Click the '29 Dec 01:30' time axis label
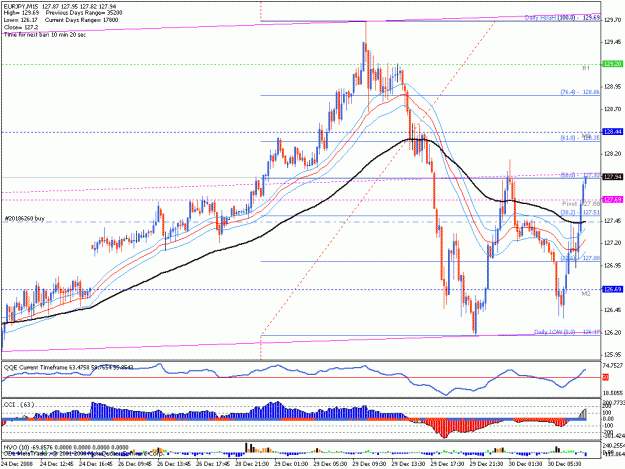The width and height of the screenshot is (625, 469). point(291,464)
